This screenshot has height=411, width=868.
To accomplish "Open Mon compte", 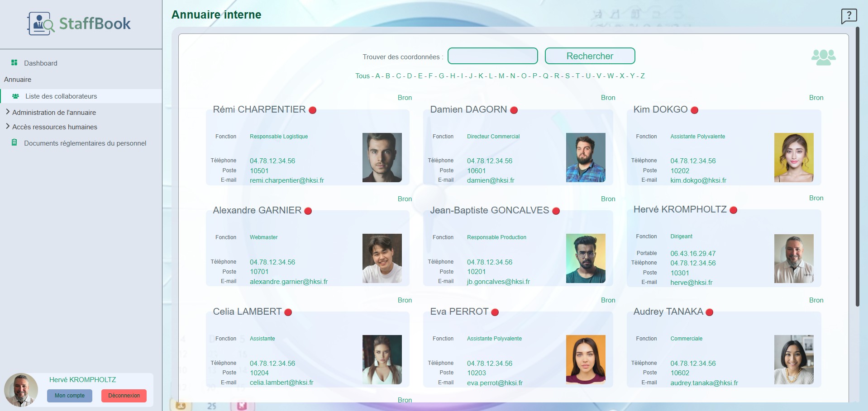I will coord(70,396).
